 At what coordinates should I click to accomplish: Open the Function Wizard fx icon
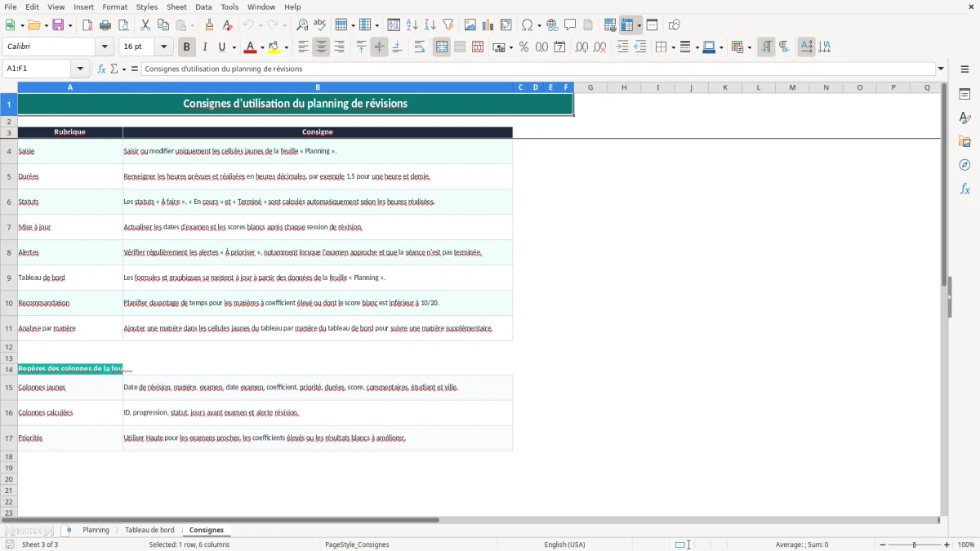tap(101, 69)
